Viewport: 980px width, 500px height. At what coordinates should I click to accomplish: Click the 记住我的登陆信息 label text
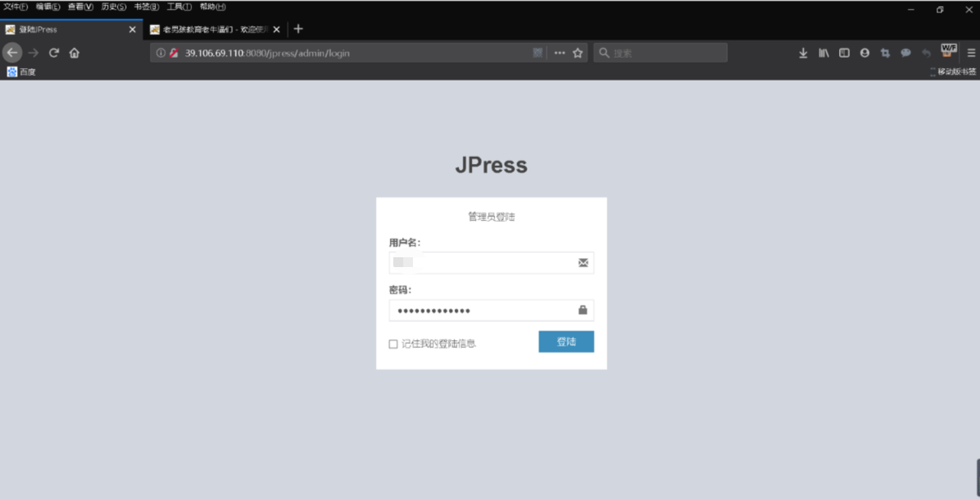point(439,344)
